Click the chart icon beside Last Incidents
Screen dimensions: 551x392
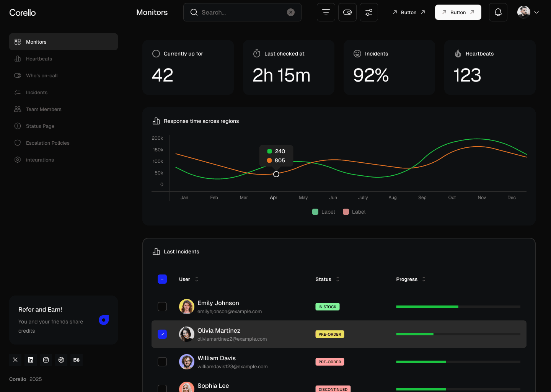pos(156,252)
